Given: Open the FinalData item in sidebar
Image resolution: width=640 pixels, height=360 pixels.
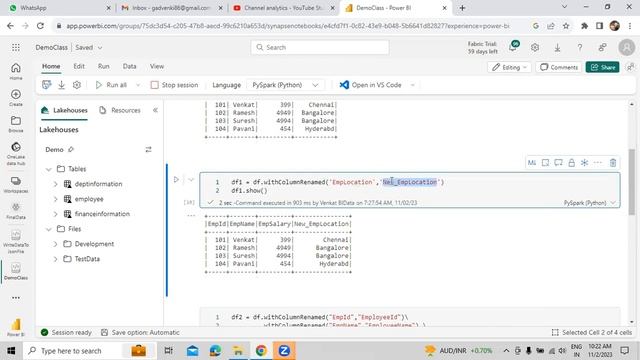Looking at the screenshot, I should pos(16,211).
